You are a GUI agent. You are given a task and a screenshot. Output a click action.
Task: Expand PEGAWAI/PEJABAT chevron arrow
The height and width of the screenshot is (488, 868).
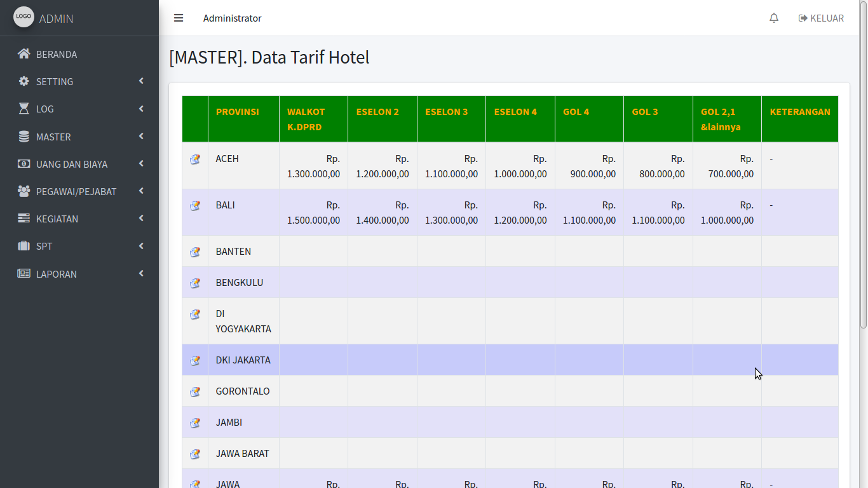pos(141,191)
